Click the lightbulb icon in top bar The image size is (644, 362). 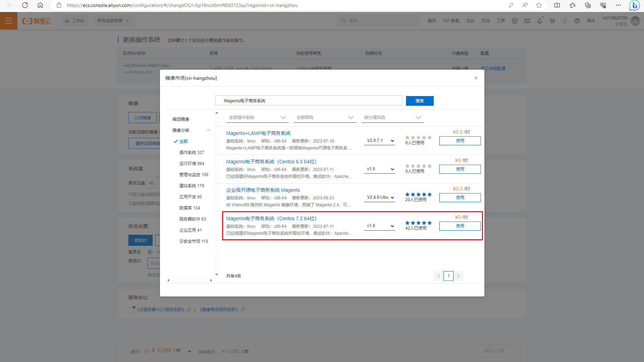click(x=565, y=21)
